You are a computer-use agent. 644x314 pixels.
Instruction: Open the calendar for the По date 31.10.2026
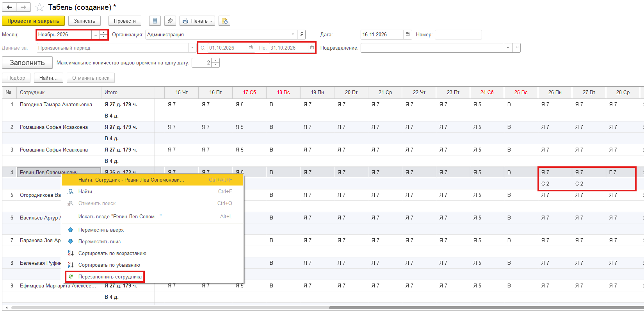pyautogui.click(x=312, y=48)
